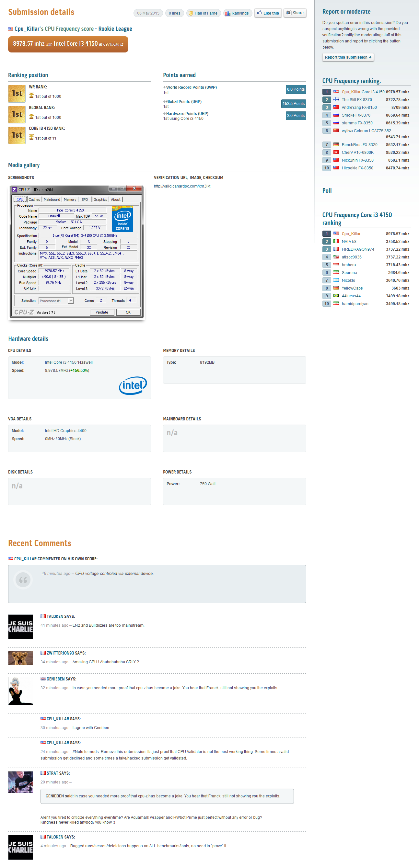Open YellowCaps' profile link

coord(352,288)
